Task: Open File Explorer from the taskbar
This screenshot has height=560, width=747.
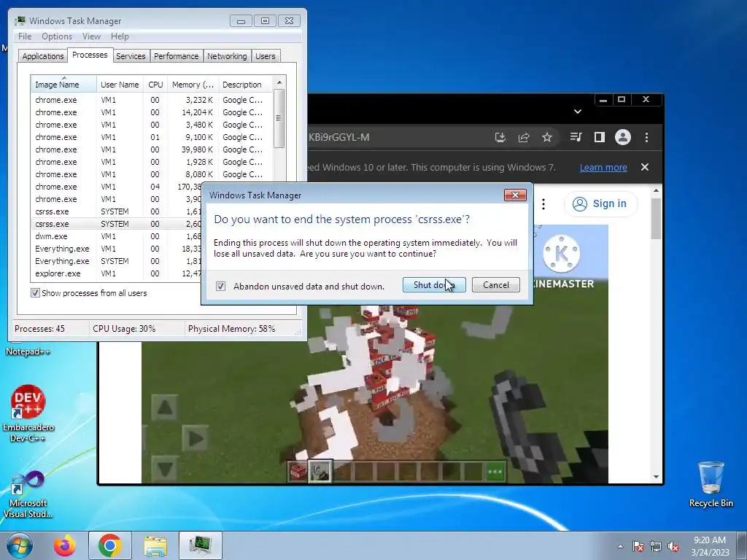Action: point(155,545)
